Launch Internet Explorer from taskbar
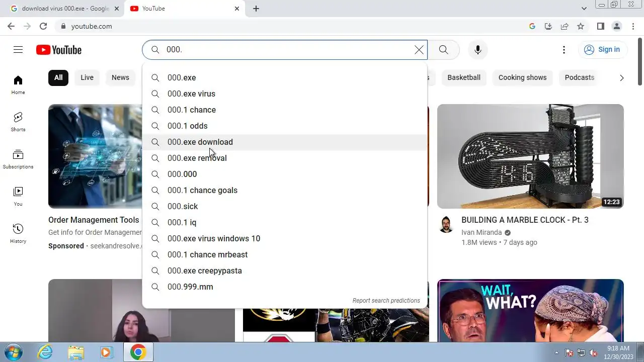Viewport: 644px width, 362px height. [x=45, y=352]
